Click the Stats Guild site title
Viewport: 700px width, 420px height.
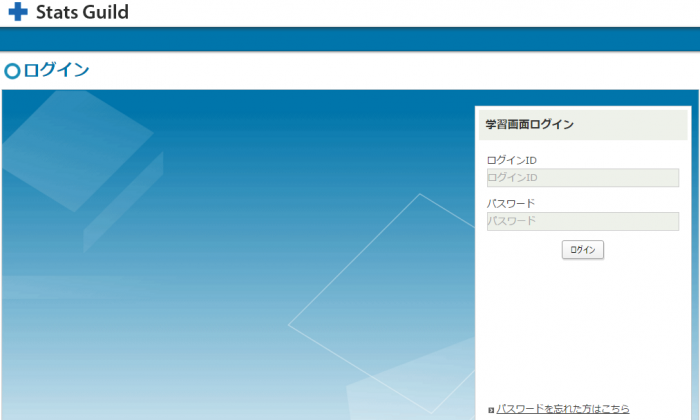pyautogui.click(x=82, y=12)
